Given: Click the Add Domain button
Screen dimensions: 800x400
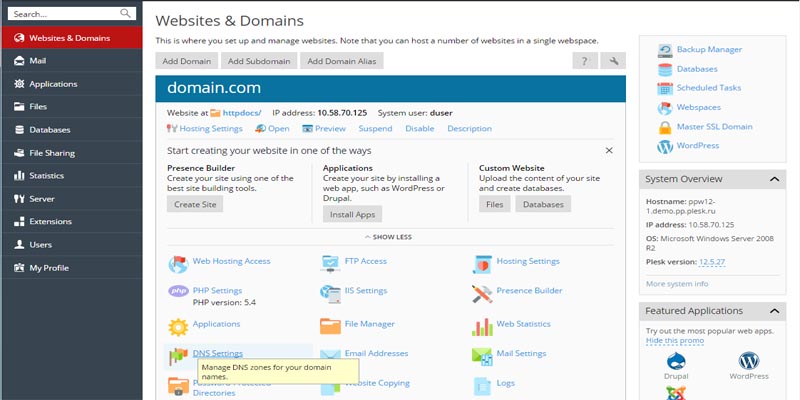Looking at the screenshot, I should click(x=187, y=61).
